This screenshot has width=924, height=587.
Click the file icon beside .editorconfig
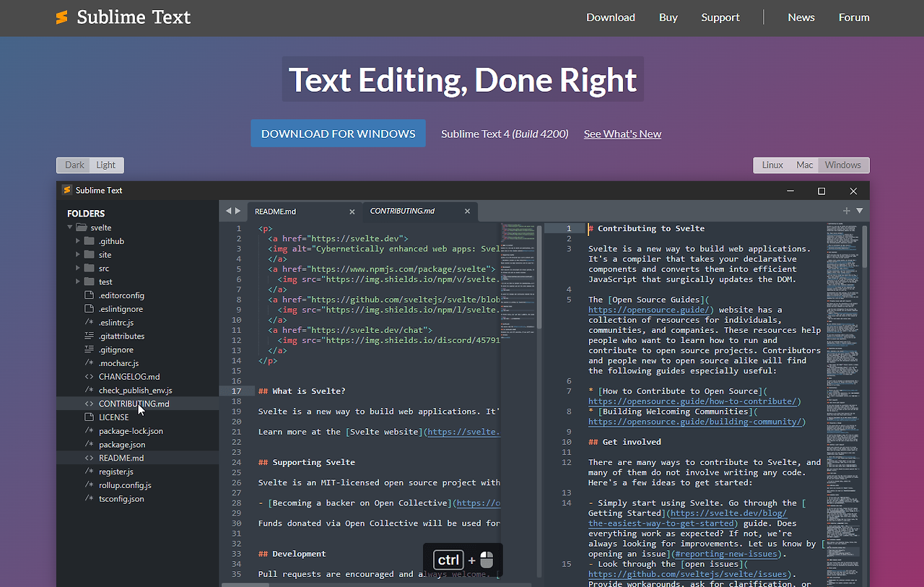click(x=89, y=295)
